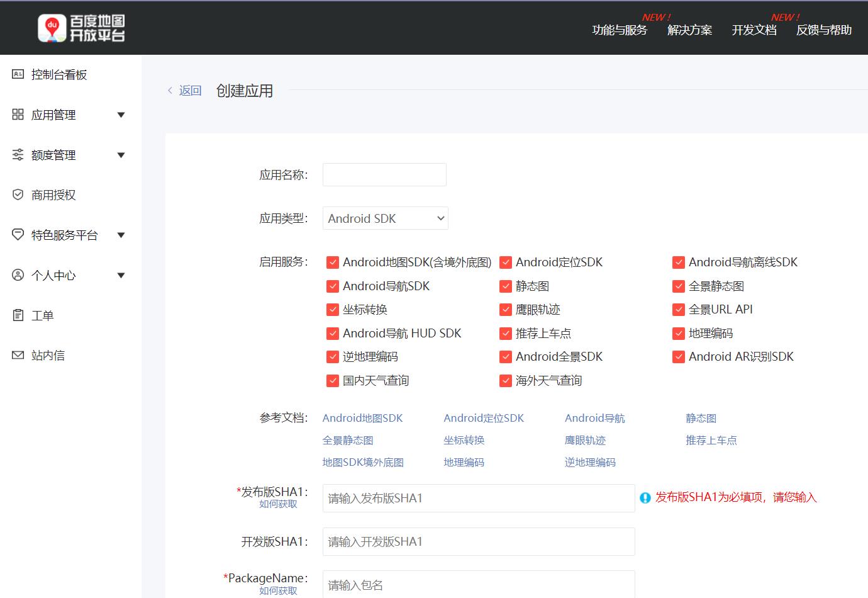The height and width of the screenshot is (598, 868).
Task: Click the 特色服务平台 heart-shaped icon
Action: tap(18, 235)
